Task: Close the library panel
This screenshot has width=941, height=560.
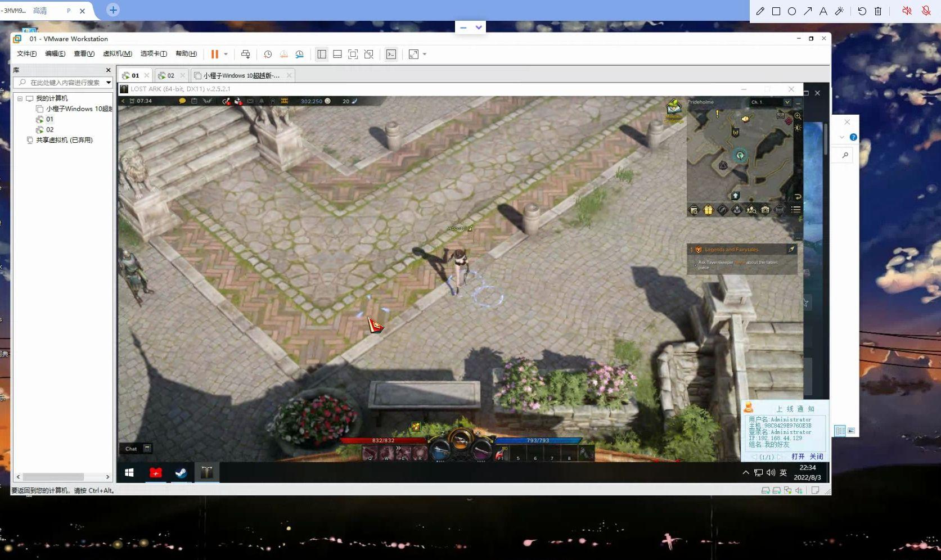Action: [x=109, y=70]
